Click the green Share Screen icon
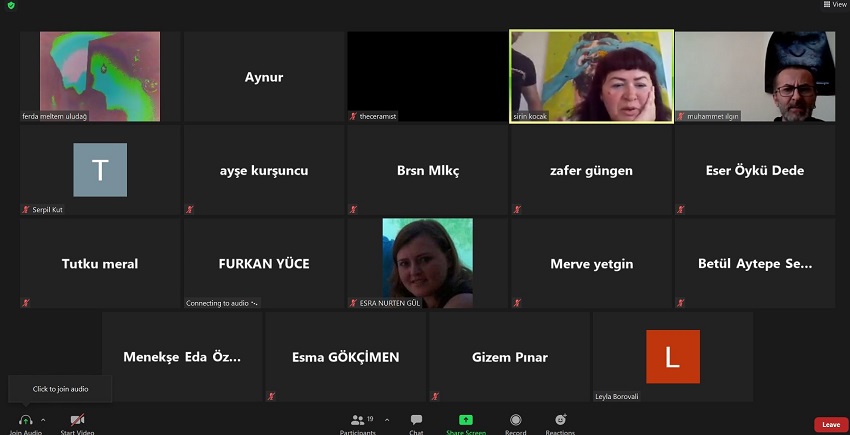The width and height of the screenshot is (850, 435). click(x=466, y=420)
